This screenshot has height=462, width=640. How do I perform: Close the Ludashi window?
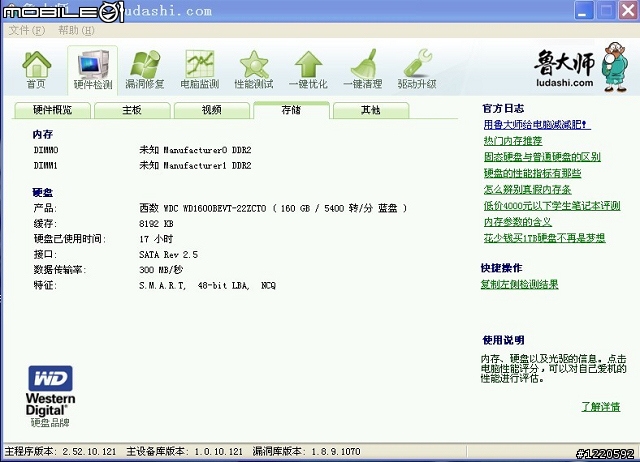point(628,11)
